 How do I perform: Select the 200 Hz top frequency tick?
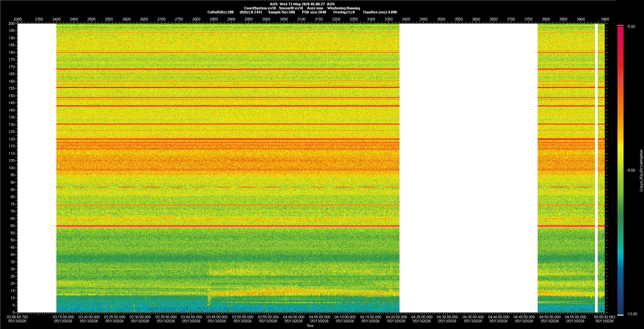pyautogui.click(x=12, y=23)
